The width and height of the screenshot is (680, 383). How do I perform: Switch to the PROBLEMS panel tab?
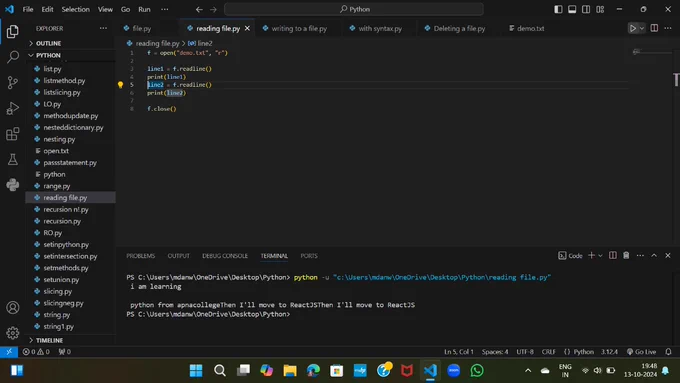(141, 256)
